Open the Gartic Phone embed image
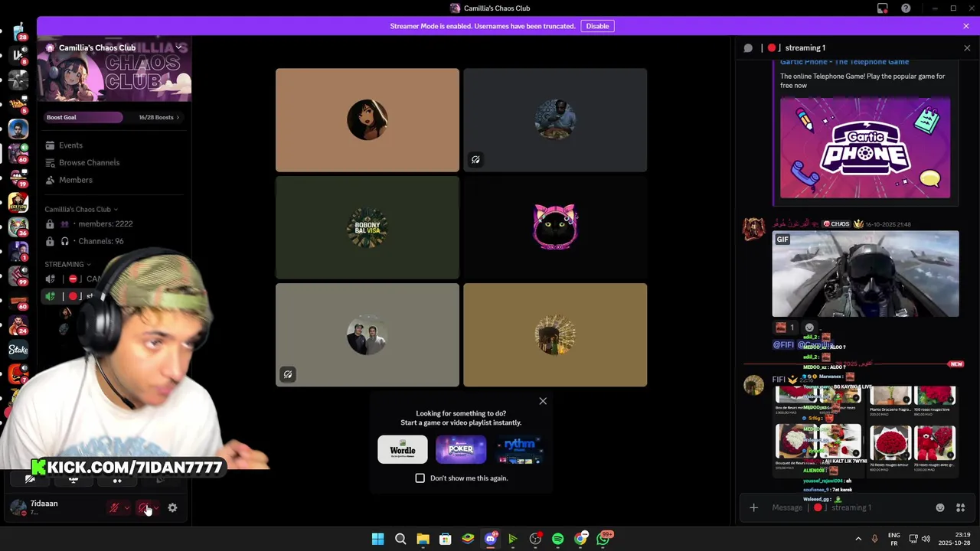The width and height of the screenshot is (980, 551). click(865, 148)
